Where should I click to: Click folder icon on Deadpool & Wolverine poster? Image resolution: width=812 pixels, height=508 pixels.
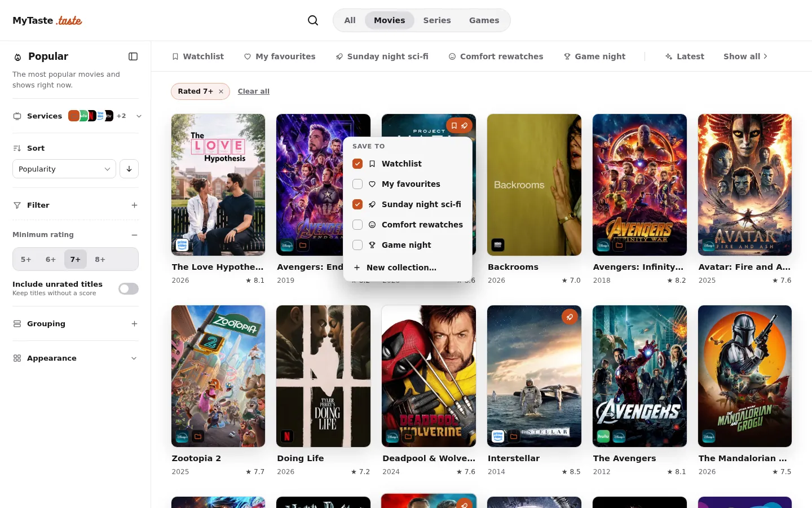click(x=408, y=437)
